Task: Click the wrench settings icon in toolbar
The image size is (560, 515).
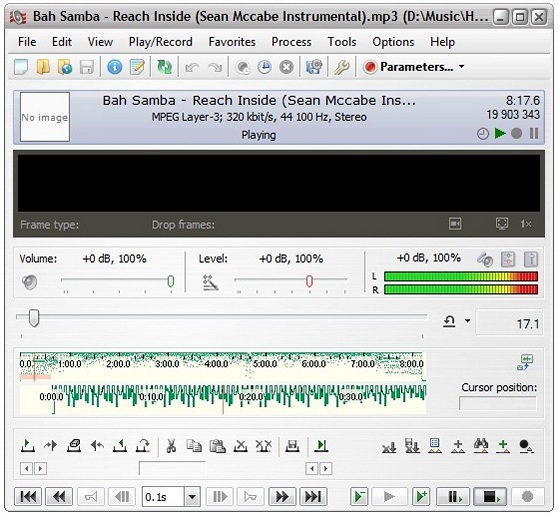Action: pos(341,67)
